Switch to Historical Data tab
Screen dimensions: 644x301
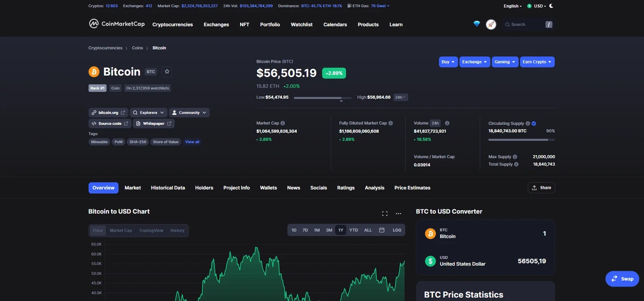[x=168, y=188]
